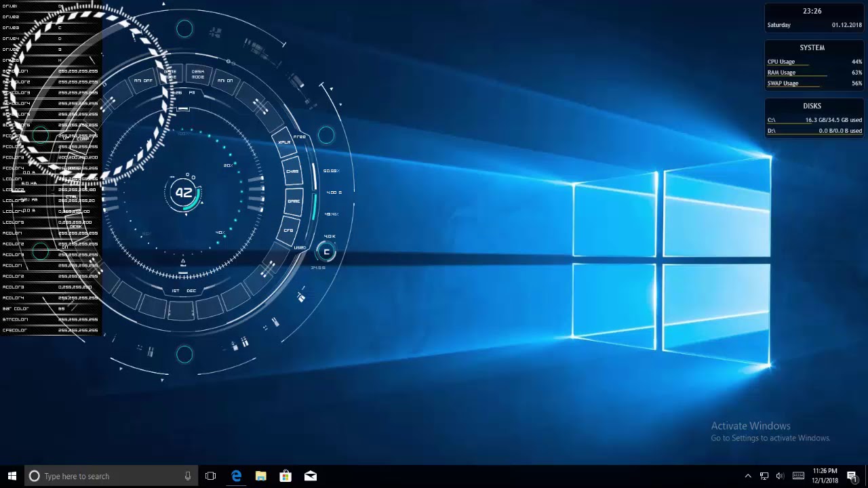Screen dimensions: 868x488
Task: Click the teal circle at HUD top
Action: coord(184,29)
